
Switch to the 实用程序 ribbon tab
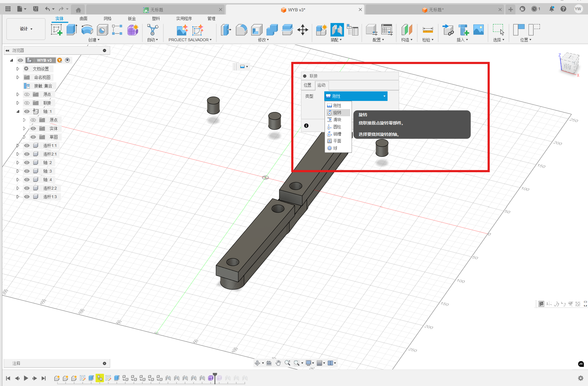[184, 18]
